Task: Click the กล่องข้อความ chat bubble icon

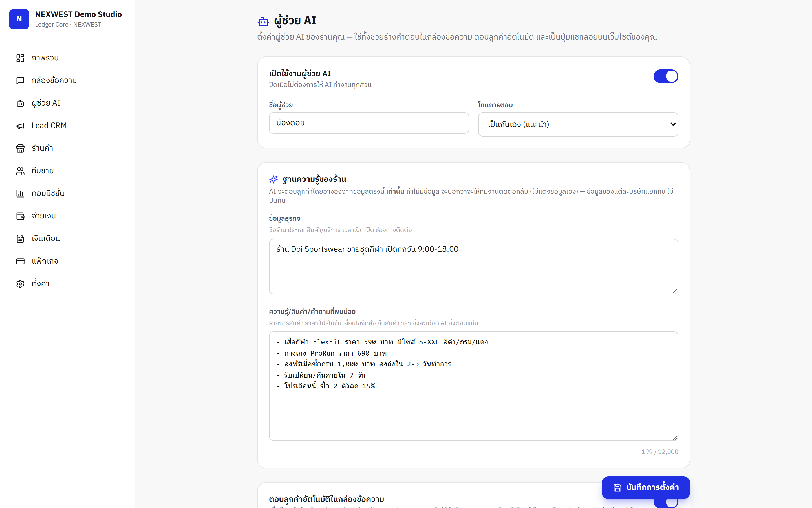Action: click(20, 81)
